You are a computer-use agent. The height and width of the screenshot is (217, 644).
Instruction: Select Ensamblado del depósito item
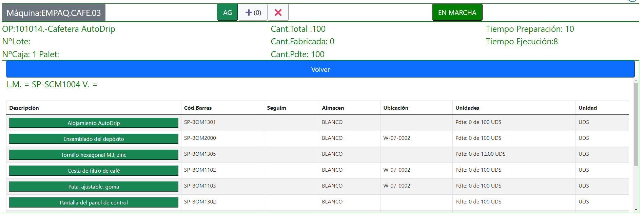pyautogui.click(x=94, y=139)
